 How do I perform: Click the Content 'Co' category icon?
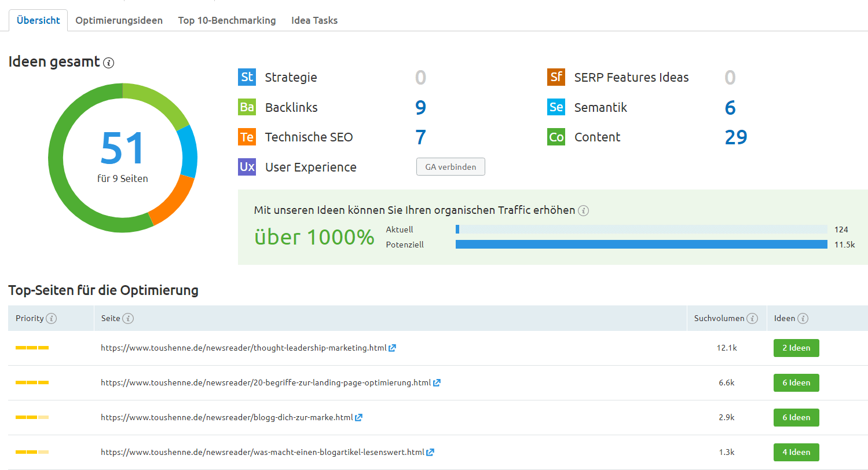pos(556,137)
